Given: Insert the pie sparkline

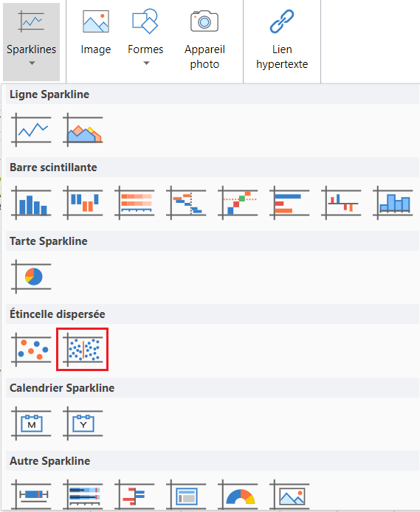Looking at the screenshot, I should click(x=31, y=277).
